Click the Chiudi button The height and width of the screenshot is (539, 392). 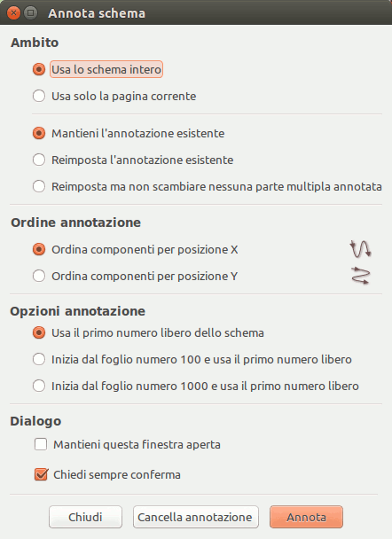pyautogui.click(x=85, y=517)
